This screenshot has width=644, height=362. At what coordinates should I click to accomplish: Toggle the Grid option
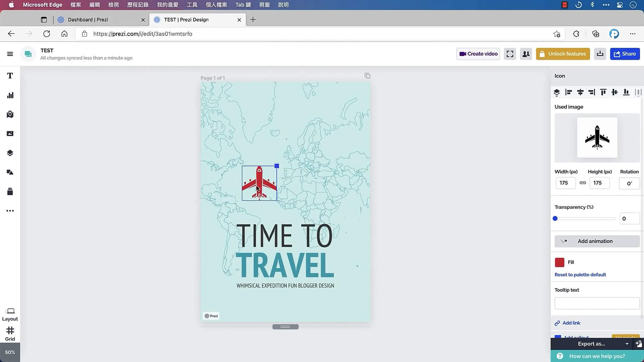(10, 334)
